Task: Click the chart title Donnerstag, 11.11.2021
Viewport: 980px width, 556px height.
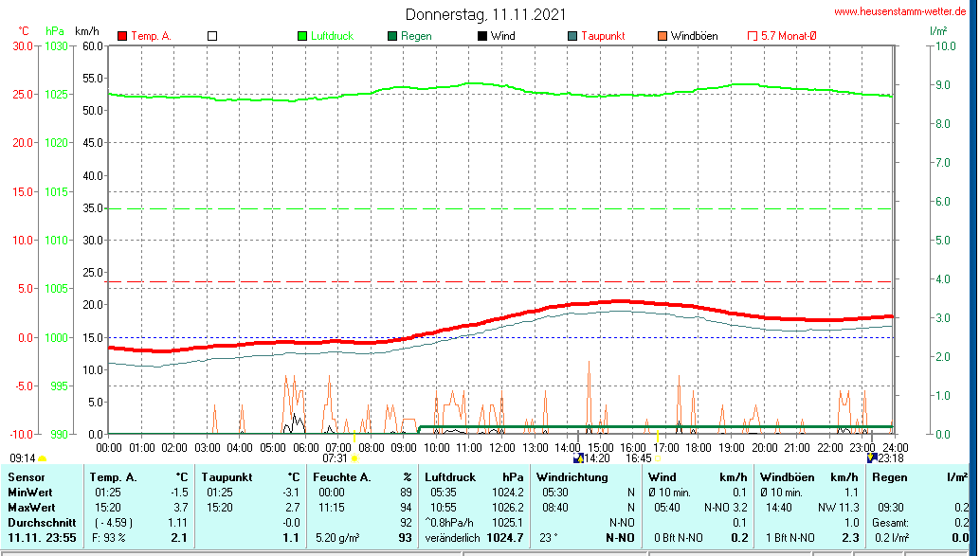Action: pyautogui.click(x=485, y=14)
